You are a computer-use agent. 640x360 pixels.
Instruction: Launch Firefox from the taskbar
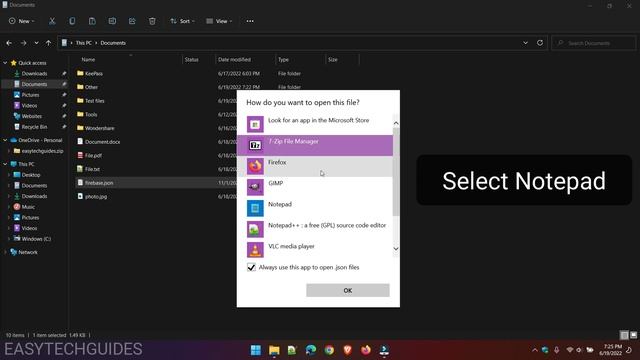pos(366,350)
